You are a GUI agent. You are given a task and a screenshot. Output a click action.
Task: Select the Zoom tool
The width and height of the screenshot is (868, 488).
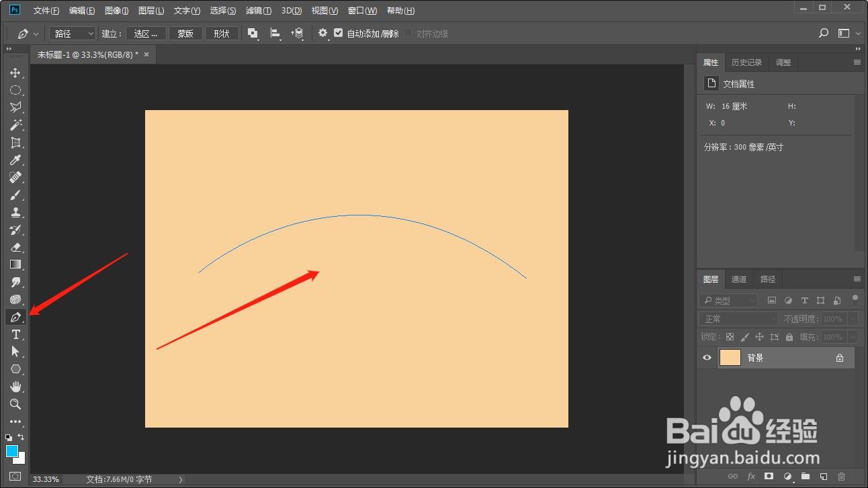point(15,404)
